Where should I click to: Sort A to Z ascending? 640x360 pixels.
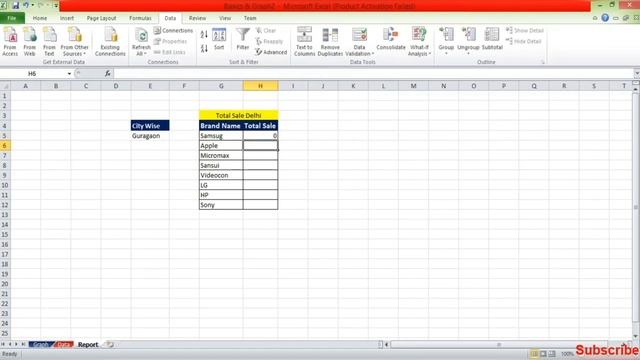click(204, 35)
